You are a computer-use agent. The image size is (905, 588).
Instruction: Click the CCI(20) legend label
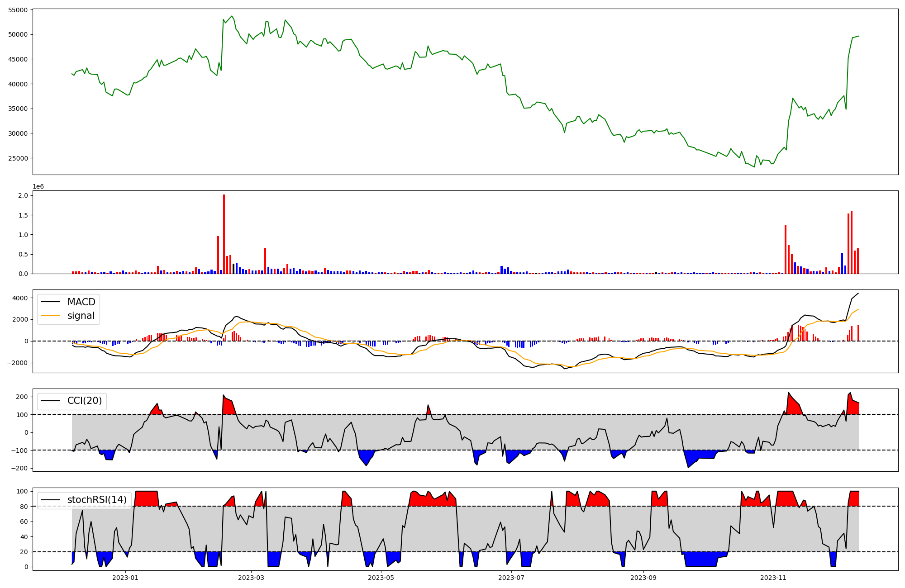point(84,401)
